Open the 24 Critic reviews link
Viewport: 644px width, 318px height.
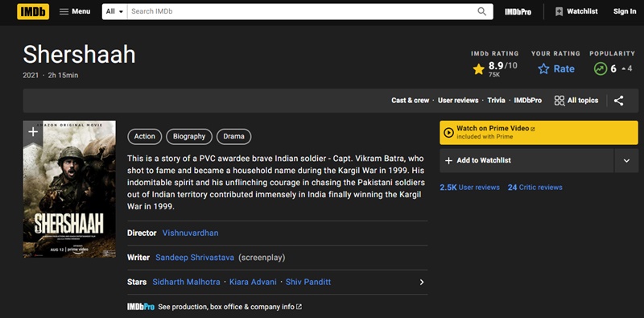[535, 188]
